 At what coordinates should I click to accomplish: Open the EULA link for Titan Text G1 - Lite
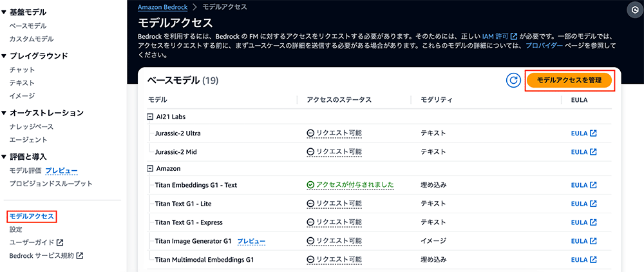[583, 204]
